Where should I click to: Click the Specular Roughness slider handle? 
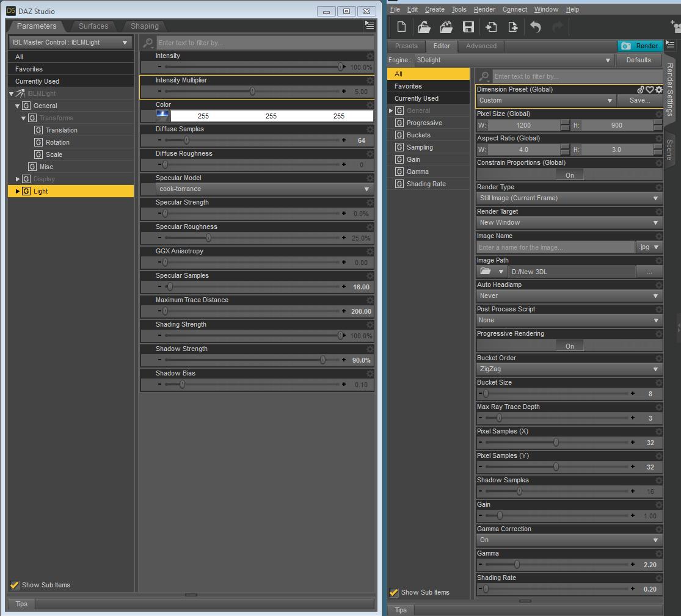pyautogui.click(x=208, y=237)
